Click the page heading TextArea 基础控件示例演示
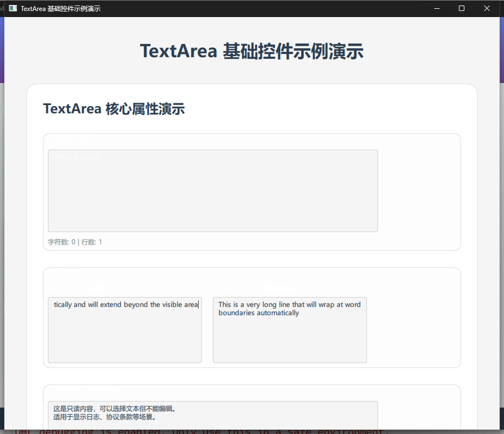Image resolution: width=504 pixels, height=434 pixels. 252,51
